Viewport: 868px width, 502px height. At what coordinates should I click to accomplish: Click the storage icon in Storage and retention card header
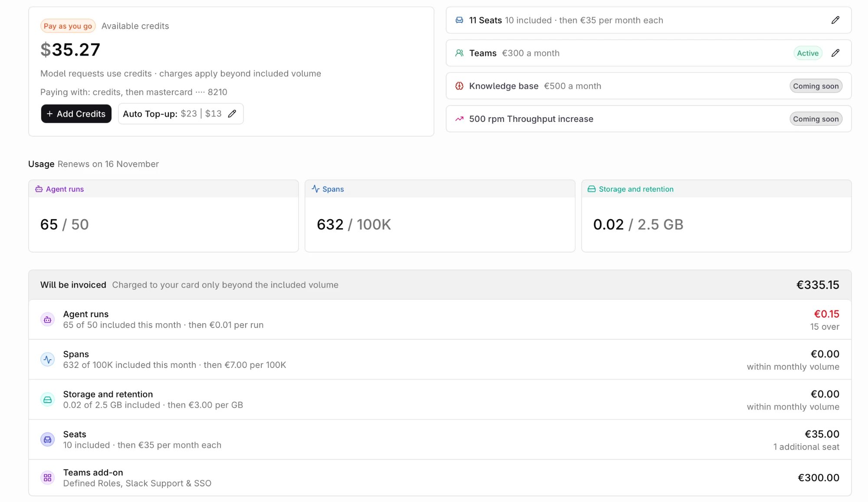592,189
